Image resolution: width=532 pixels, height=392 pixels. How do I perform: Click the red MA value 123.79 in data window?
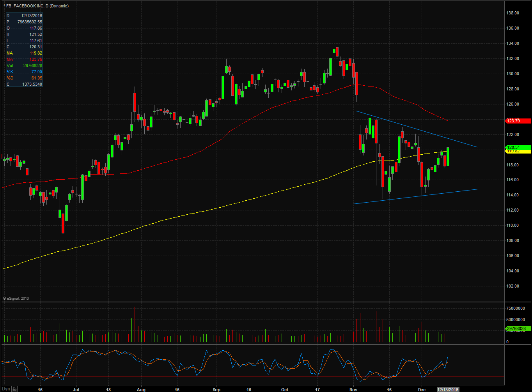[x=36, y=59]
